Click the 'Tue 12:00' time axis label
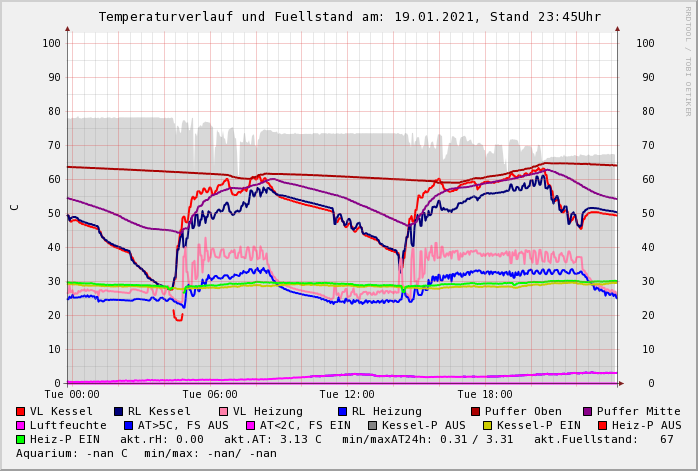The width and height of the screenshot is (698, 471). click(347, 395)
